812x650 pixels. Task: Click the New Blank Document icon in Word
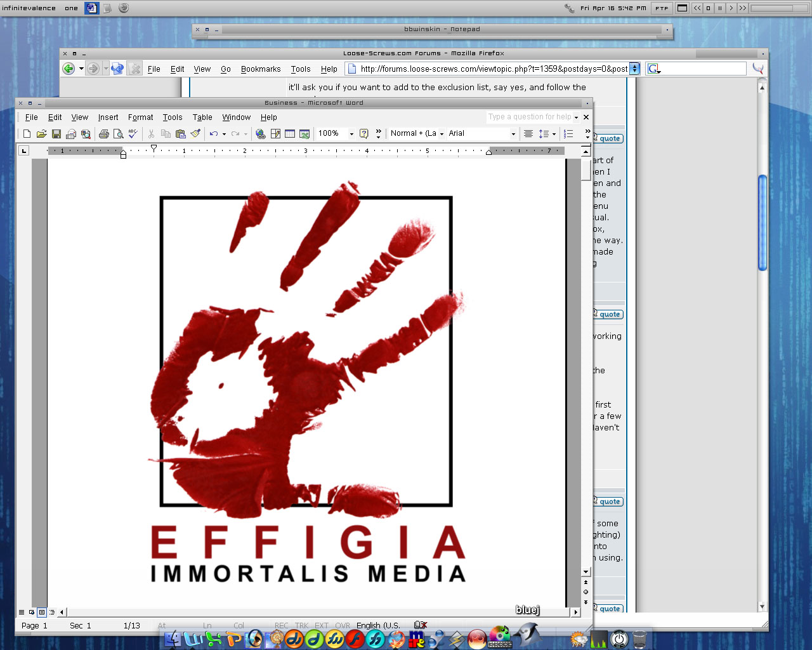point(27,134)
